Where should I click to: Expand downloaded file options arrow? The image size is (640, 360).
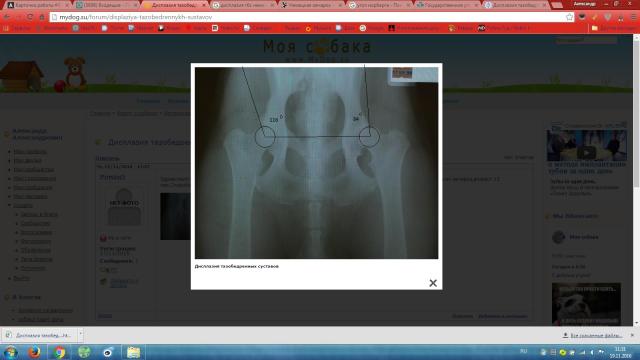coord(80,335)
